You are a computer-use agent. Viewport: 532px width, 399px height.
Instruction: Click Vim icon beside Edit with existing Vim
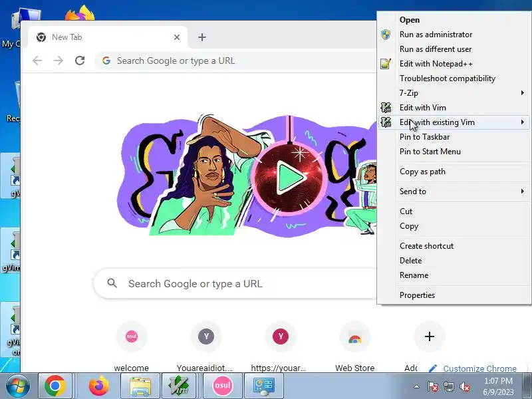coord(386,122)
